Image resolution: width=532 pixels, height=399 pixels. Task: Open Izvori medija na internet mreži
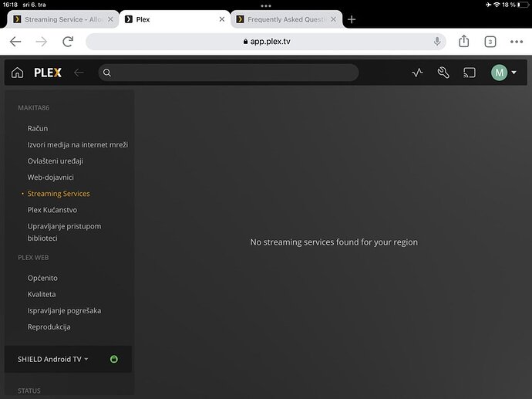point(78,144)
